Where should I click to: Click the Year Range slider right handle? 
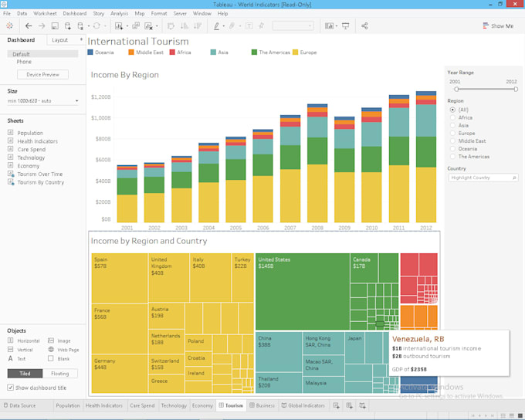(x=516, y=89)
